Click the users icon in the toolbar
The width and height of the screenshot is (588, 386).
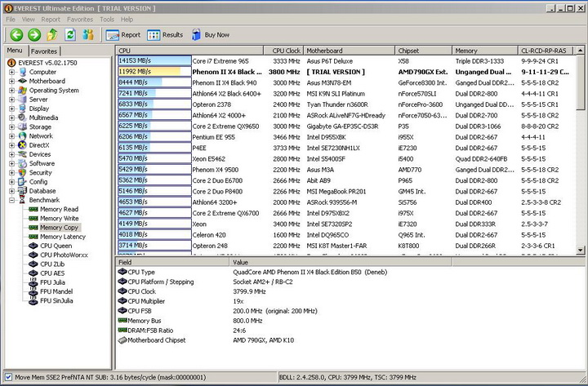pyautogui.click(x=88, y=35)
